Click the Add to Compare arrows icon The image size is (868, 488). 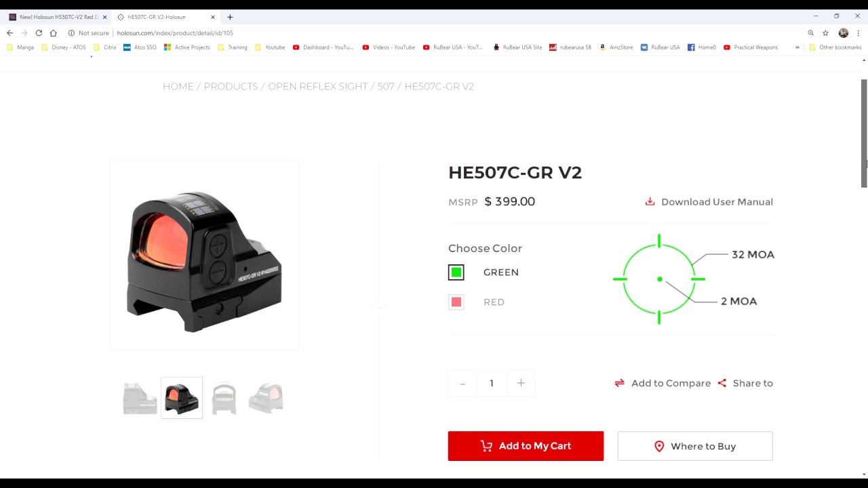pos(619,383)
